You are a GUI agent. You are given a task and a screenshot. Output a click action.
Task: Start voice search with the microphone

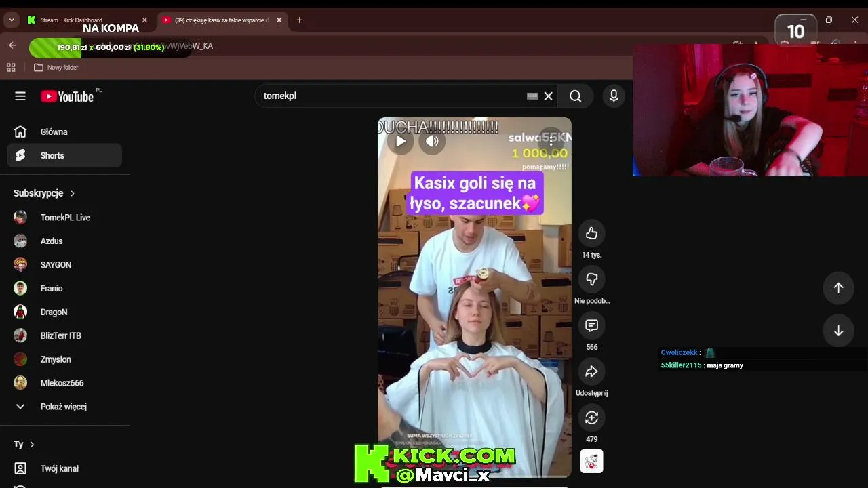click(x=614, y=96)
